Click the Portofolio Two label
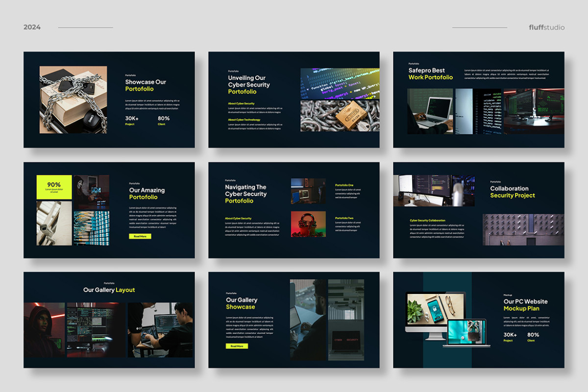 point(344,218)
